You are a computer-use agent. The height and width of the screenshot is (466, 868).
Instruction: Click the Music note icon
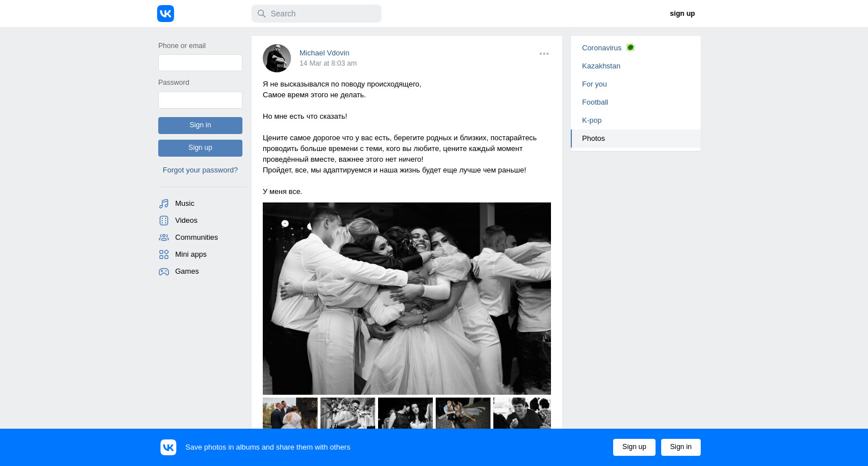click(x=164, y=204)
